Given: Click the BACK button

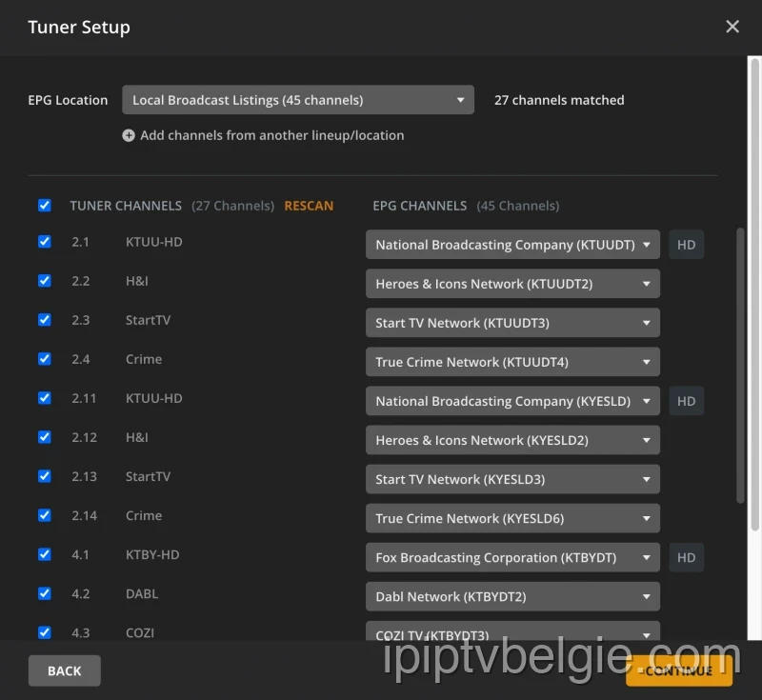Looking at the screenshot, I should coord(64,670).
